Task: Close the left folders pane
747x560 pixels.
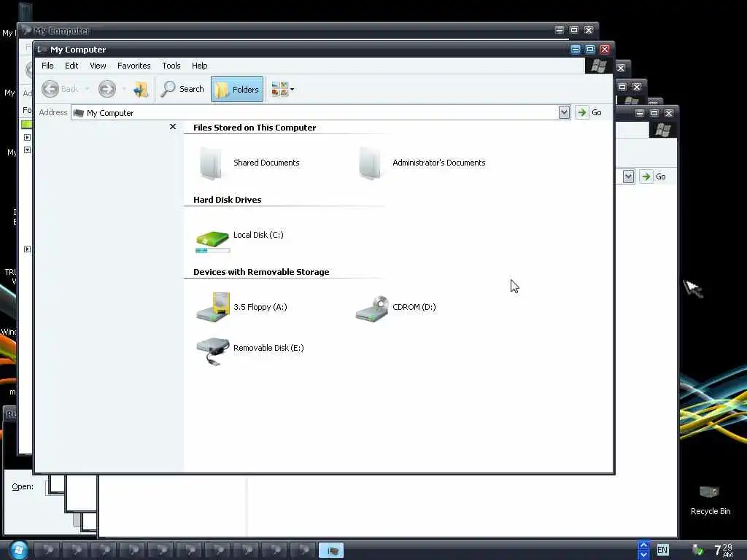Action: click(173, 127)
